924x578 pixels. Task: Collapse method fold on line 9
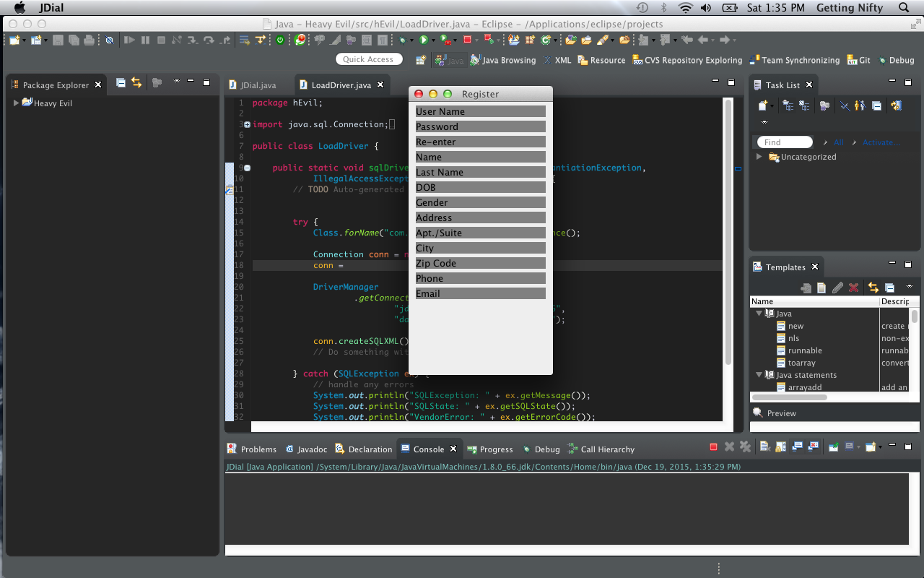coord(247,168)
